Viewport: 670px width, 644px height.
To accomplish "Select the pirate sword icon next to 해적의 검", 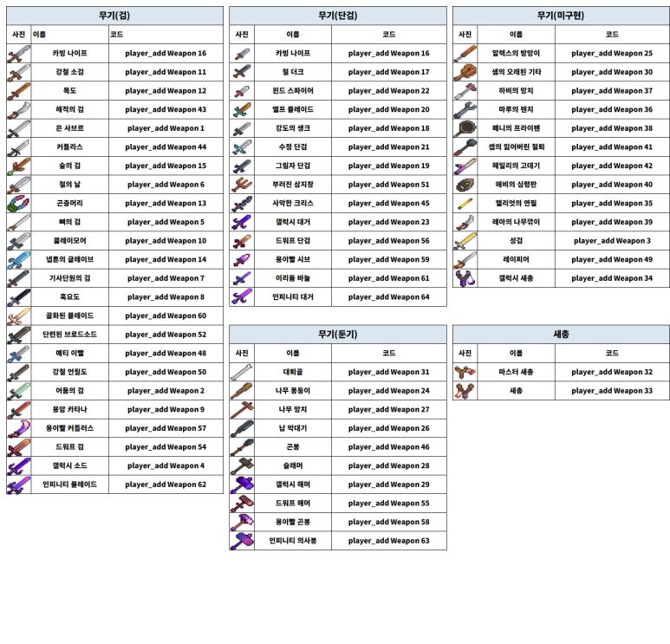I will tap(19, 110).
